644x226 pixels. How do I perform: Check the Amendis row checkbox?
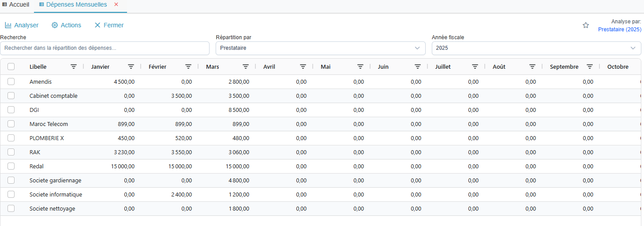coord(11,82)
